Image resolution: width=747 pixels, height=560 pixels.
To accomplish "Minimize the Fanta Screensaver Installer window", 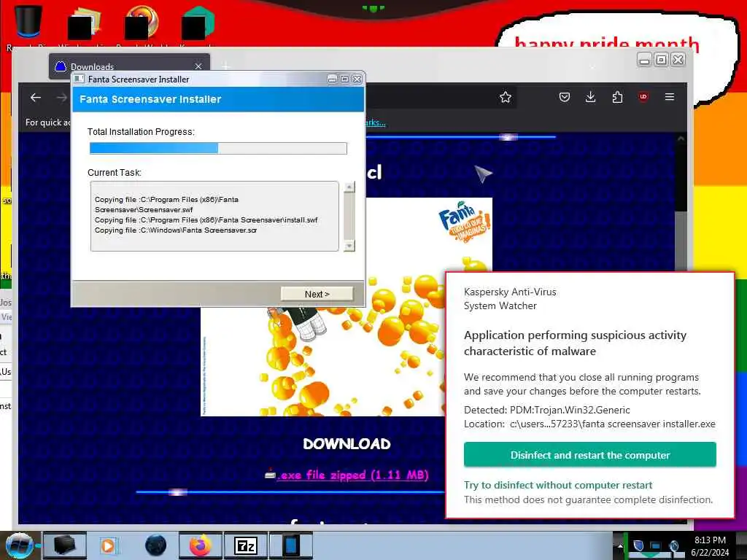I will click(332, 79).
